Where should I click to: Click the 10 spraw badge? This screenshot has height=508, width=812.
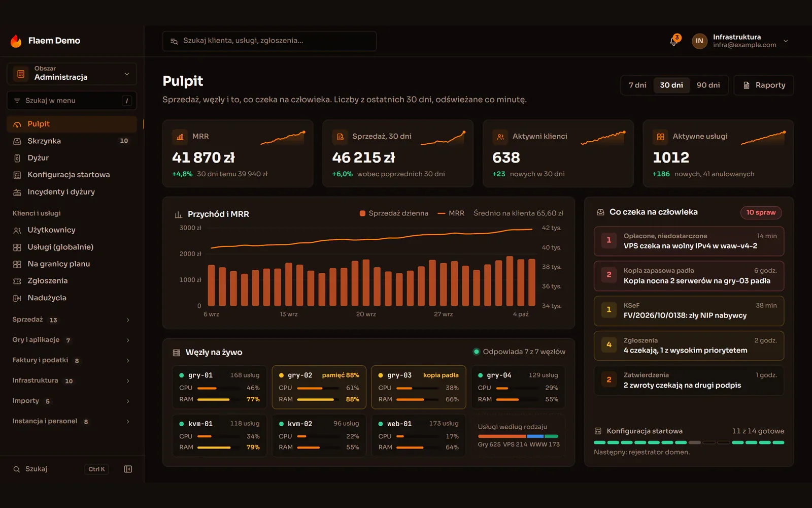[x=761, y=212]
